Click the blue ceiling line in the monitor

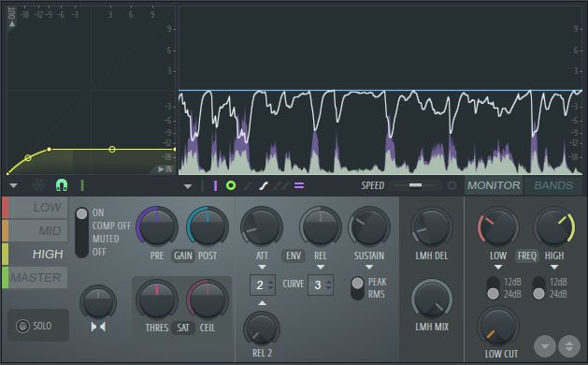pos(380,91)
